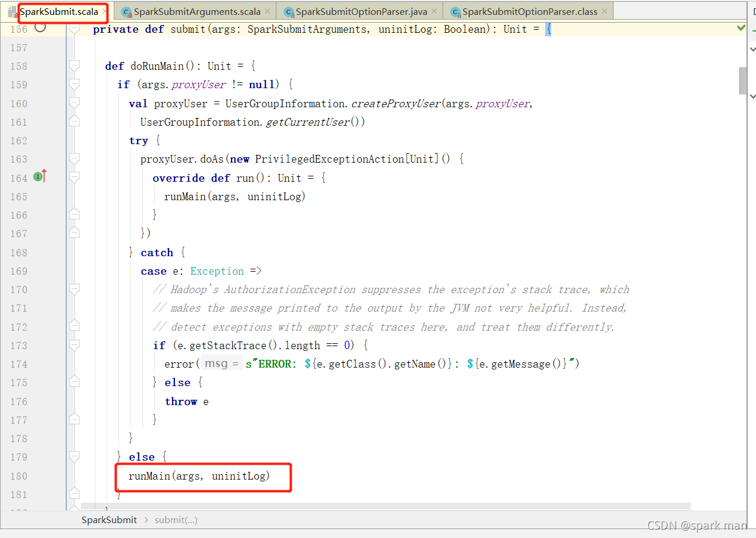The height and width of the screenshot is (538, 756).
Task: Collapse the comment block fold on line 170
Action: (x=74, y=289)
